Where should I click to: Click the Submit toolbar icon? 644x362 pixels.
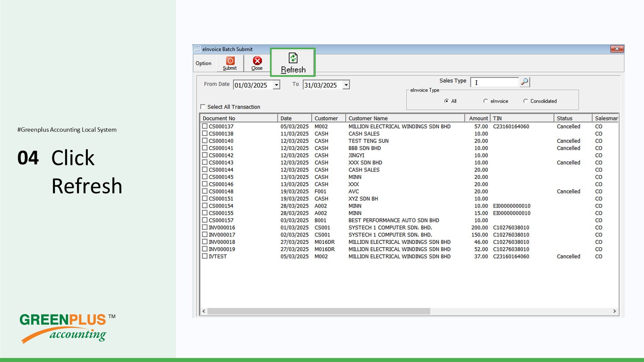pos(230,63)
